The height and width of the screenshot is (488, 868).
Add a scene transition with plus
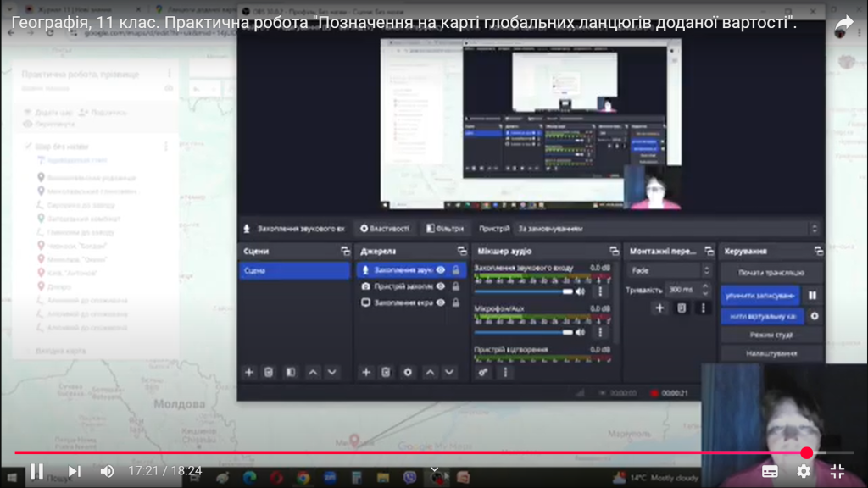659,308
